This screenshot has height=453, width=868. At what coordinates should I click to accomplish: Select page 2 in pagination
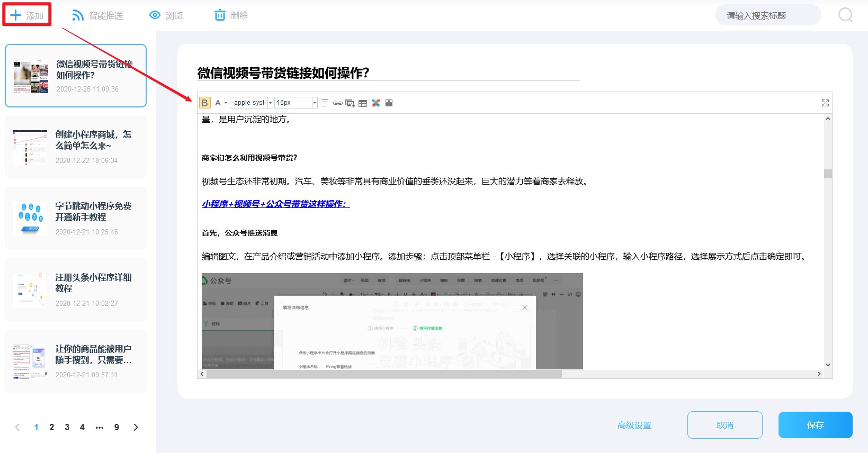(x=51, y=427)
